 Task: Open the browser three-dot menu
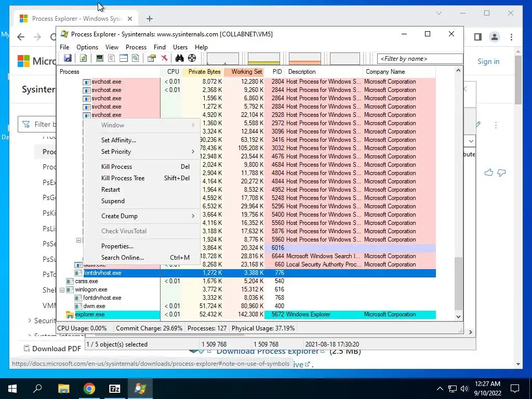click(511, 37)
